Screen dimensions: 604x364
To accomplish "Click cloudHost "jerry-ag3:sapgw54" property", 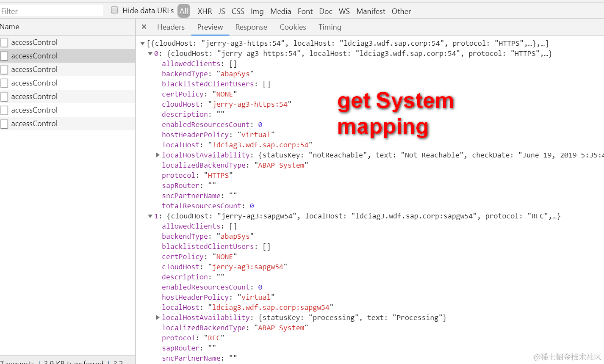I will pyautogui.click(x=224, y=267).
